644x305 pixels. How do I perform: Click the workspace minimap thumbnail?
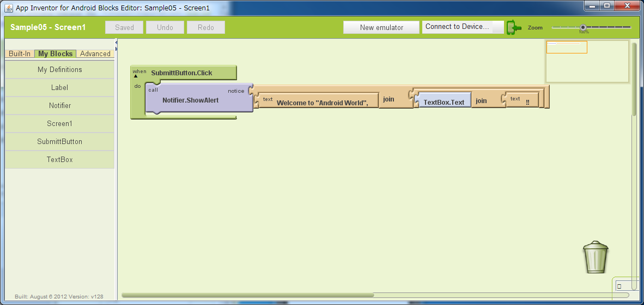tap(587, 61)
